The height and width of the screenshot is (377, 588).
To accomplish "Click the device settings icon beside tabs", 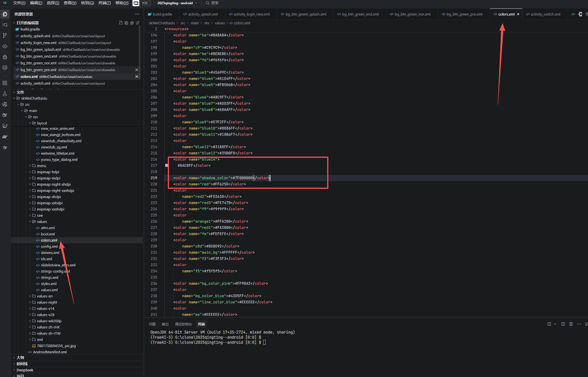I will click(x=580, y=14).
